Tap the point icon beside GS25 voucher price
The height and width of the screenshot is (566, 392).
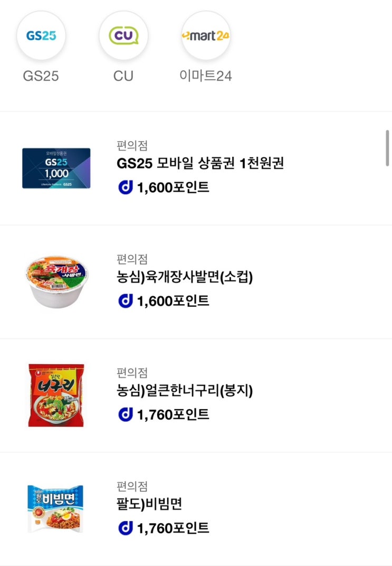point(126,187)
